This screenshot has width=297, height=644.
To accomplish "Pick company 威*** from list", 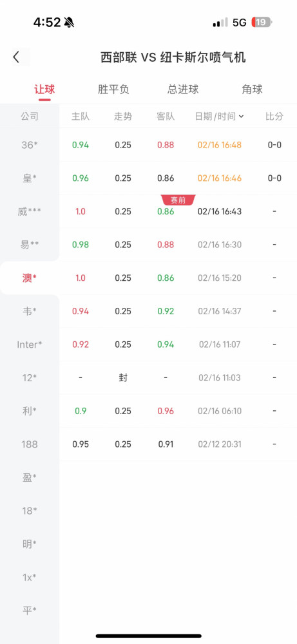I will 30,211.
